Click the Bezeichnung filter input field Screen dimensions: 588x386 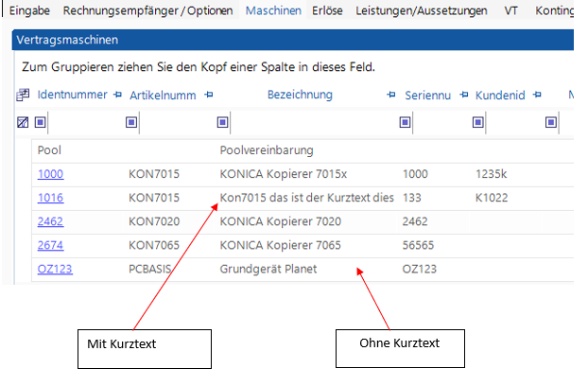(x=314, y=122)
